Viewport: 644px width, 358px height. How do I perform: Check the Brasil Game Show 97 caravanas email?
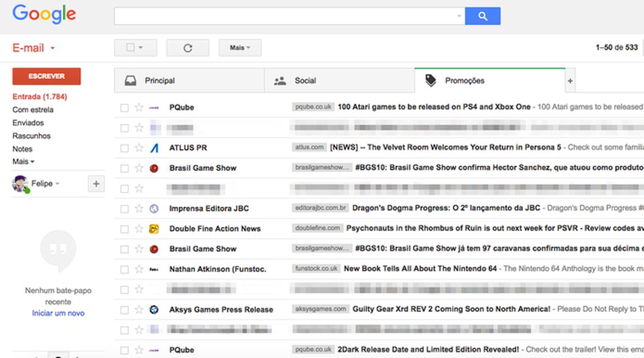(x=124, y=249)
